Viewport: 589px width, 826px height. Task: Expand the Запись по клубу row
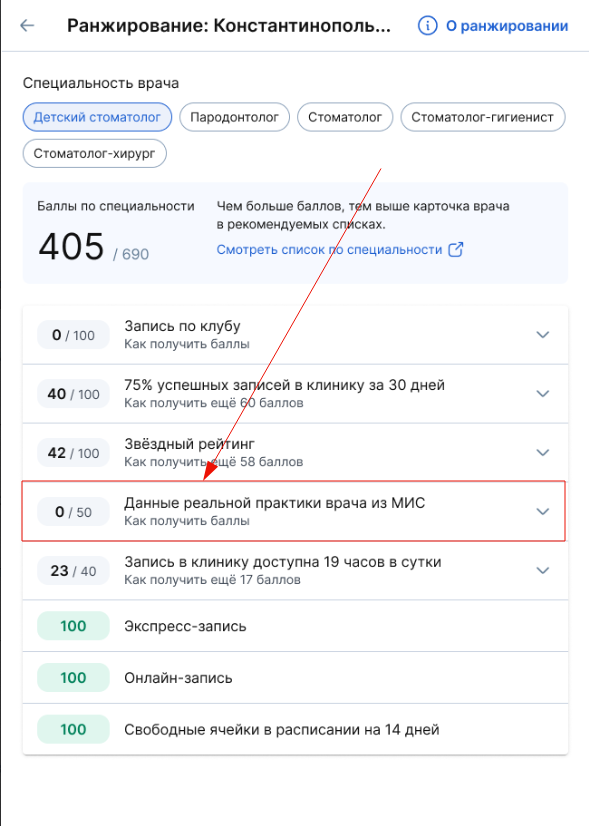click(542, 334)
